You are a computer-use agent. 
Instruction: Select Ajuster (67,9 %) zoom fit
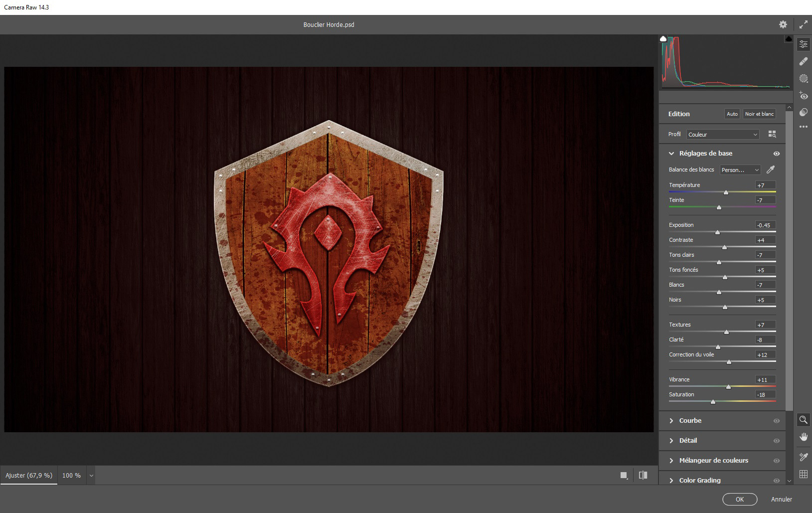pos(29,476)
